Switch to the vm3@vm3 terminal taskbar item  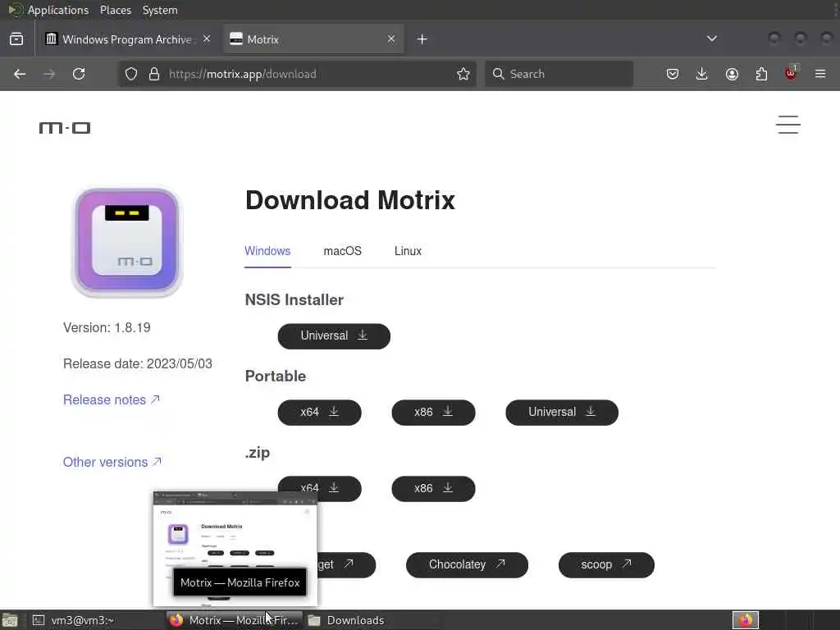[x=97, y=620]
